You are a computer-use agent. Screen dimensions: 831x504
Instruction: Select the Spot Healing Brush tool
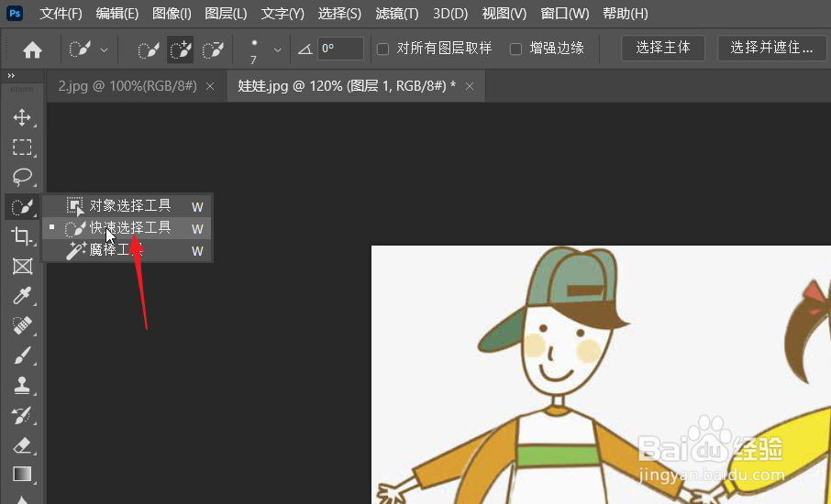(22, 325)
